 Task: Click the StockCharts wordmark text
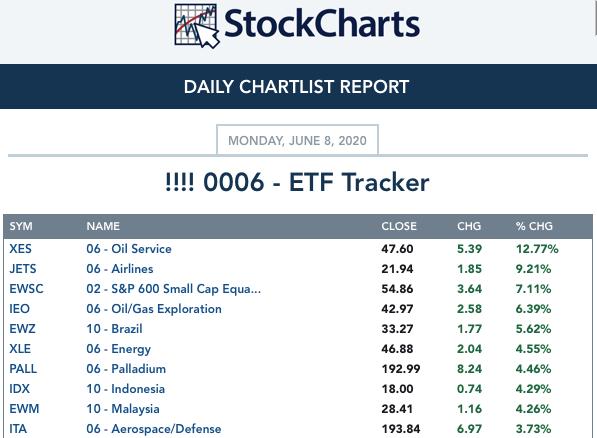(322, 24)
